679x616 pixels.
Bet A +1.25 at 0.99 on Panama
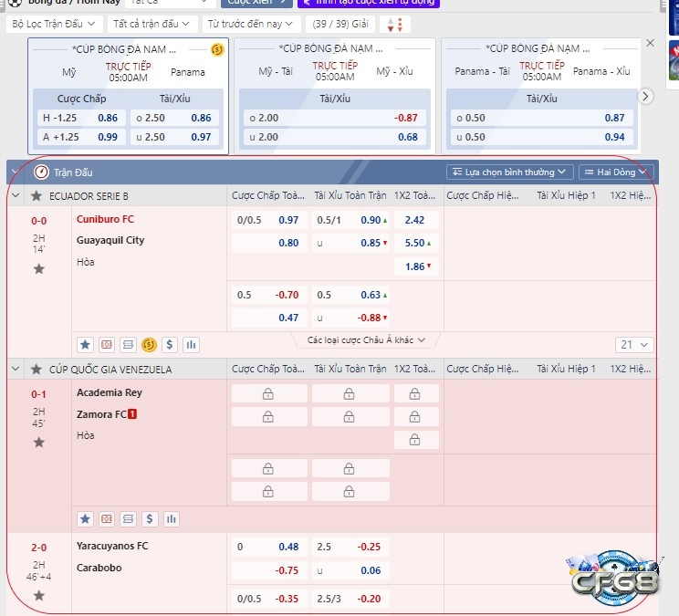[x=80, y=137]
